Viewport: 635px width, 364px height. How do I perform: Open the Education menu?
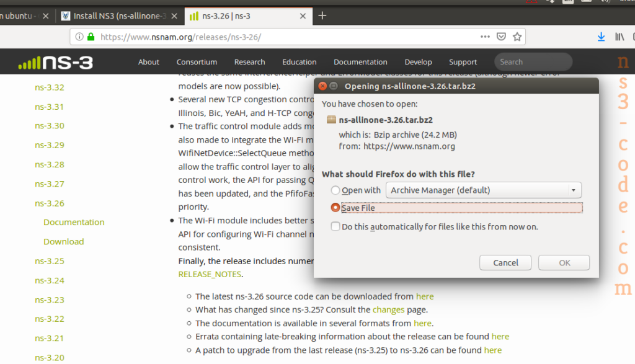tap(300, 62)
